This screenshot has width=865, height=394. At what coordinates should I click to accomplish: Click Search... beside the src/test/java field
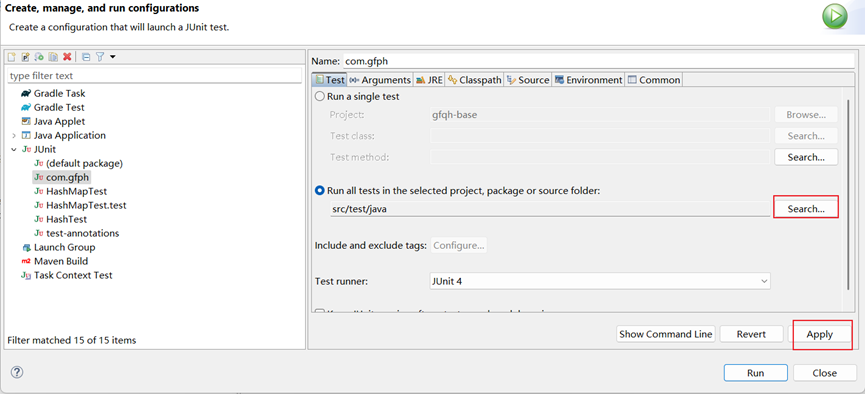pyautogui.click(x=806, y=209)
